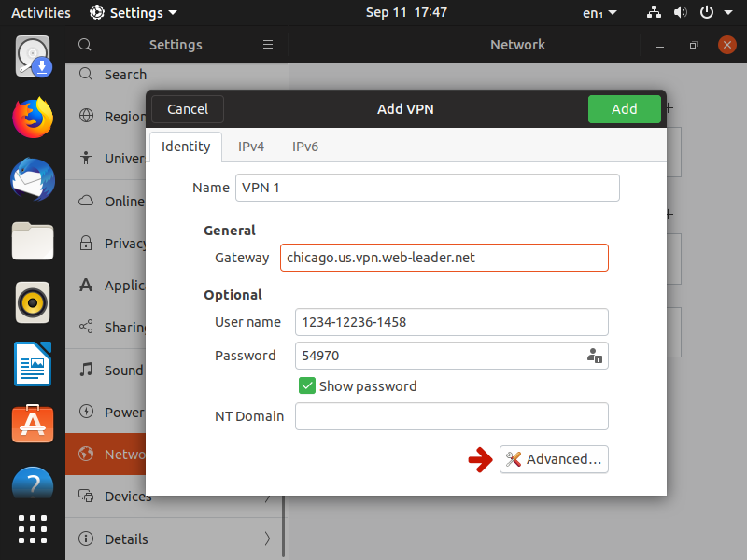
Task: Open the en keyboard layout dropdown
Action: [599, 13]
